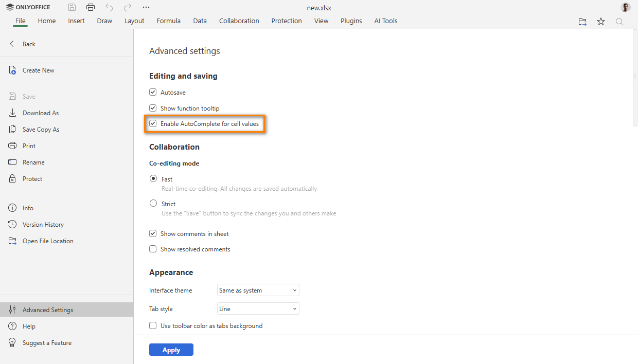The height and width of the screenshot is (364, 638).
Task: Select the Fast co-editing mode
Action: [153, 179]
